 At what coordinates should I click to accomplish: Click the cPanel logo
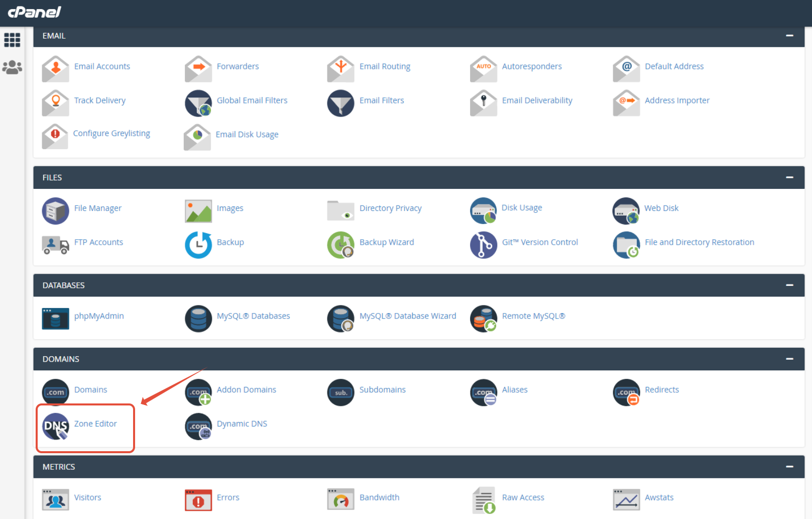[x=34, y=12]
